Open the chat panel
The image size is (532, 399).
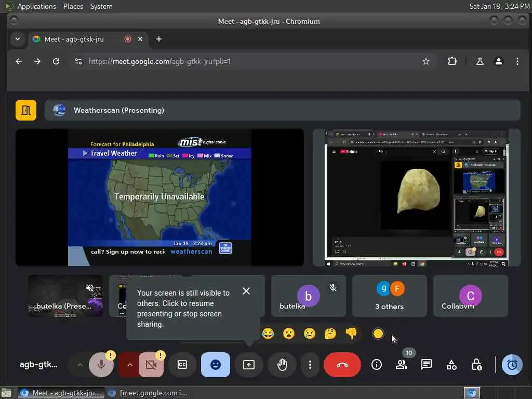click(x=426, y=365)
